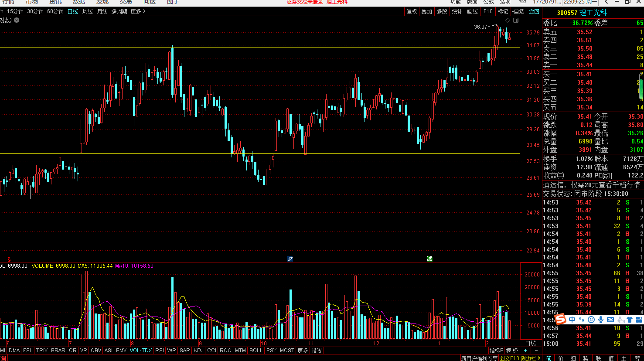Select the 月线 monthly period
Screen dimensions: 644x361
[x=102, y=11]
